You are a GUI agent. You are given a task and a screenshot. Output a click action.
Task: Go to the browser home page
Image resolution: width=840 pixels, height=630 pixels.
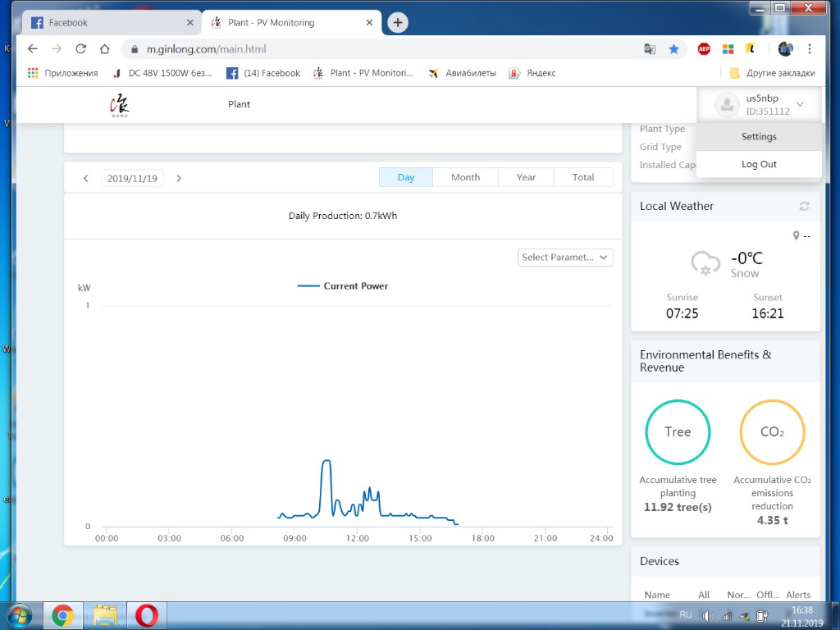104,48
